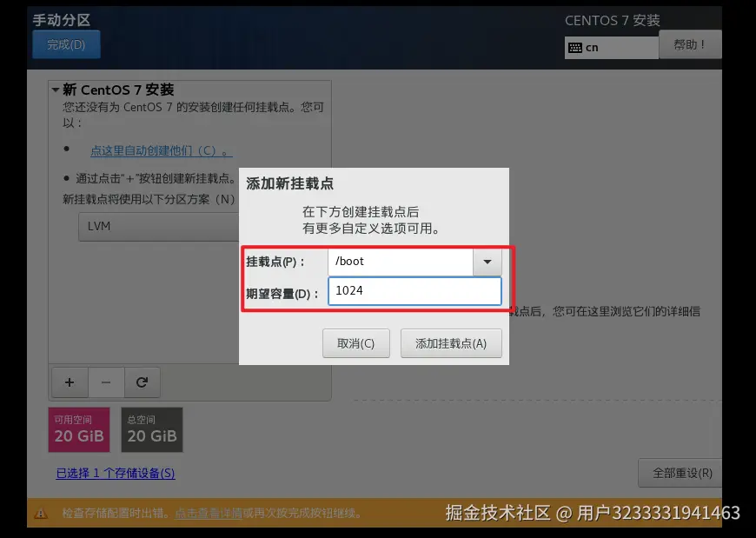Click the 可用空间 20 GiB box

click(79, 429)
